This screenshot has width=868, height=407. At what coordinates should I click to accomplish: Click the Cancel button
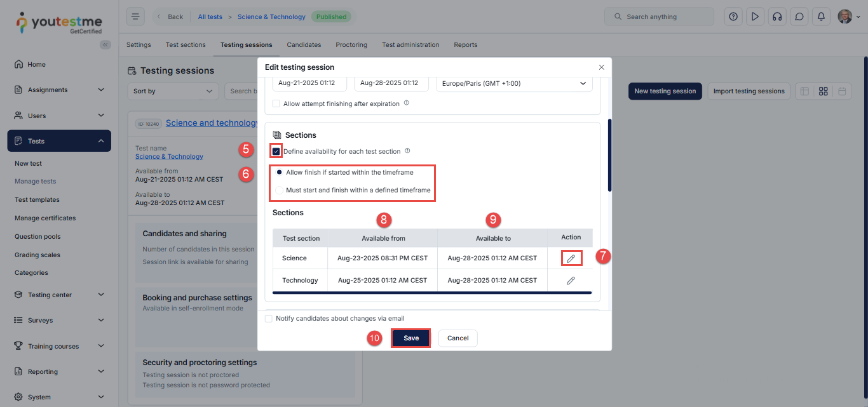click(x=458, y=338)
